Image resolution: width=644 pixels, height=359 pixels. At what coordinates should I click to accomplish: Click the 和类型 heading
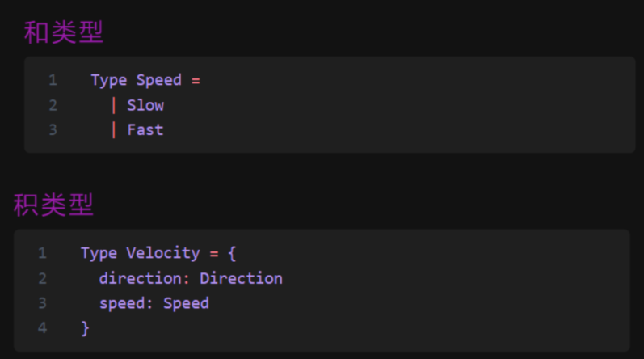[63, 32]
